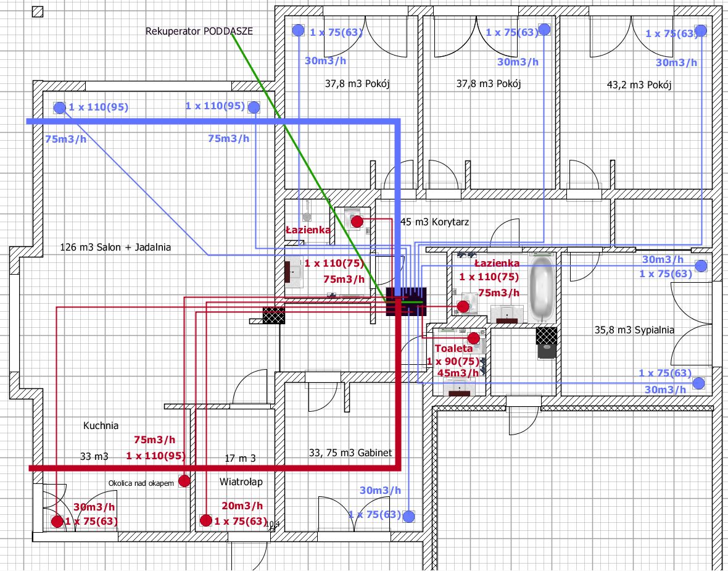
Task: Click the hatched chimney square near Salon
Action: coord(273,315)
